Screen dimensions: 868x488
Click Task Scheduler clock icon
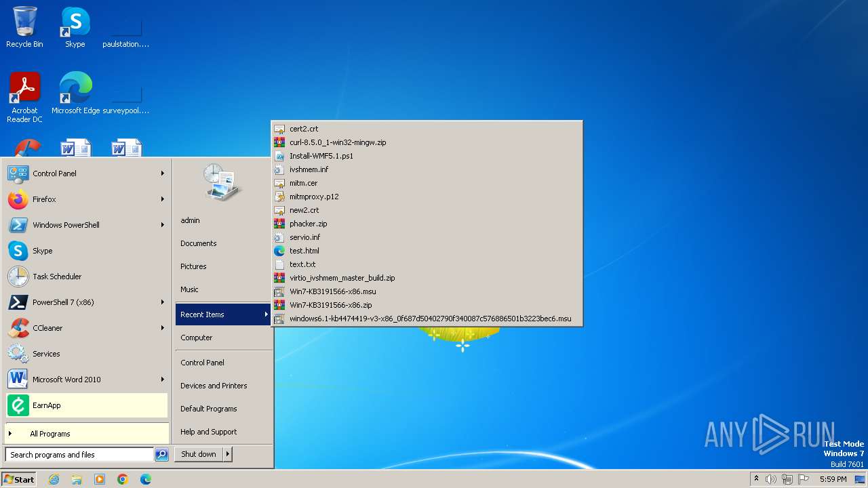point(18,277)
